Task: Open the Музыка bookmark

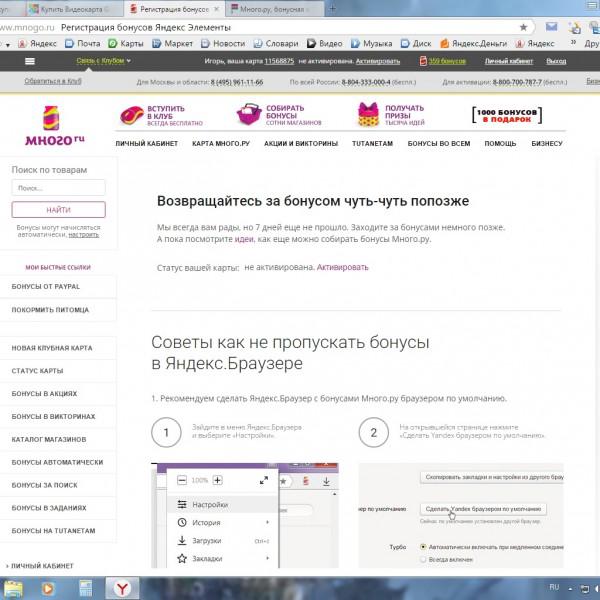Action: click(x=372, y=44)
